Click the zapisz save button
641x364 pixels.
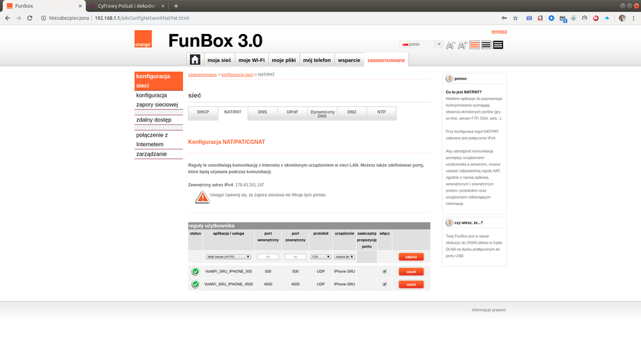click(x=411, y=256)
